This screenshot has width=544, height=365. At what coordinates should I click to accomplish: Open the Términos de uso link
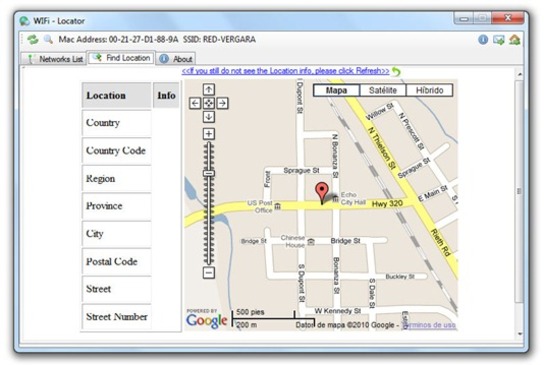428,325
